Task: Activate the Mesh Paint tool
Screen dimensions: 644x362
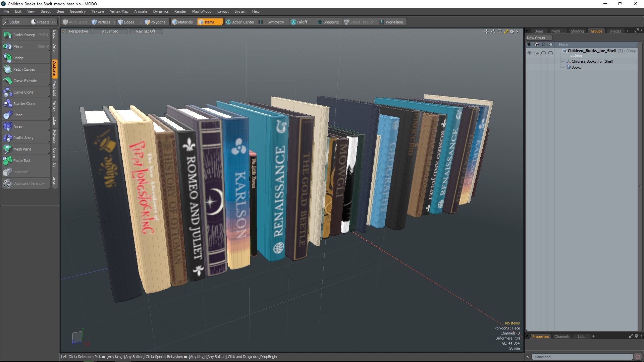Action: [26, 149]
